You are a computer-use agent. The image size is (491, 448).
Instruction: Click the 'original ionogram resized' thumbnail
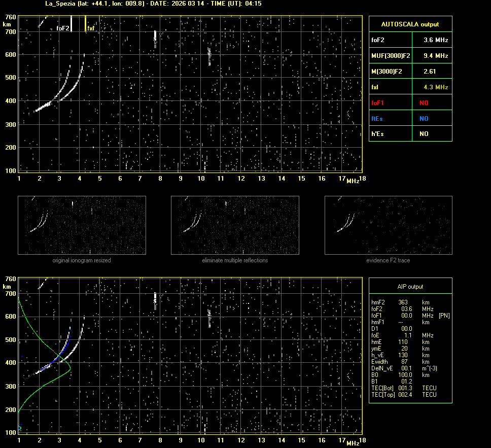tap(82, 225)
